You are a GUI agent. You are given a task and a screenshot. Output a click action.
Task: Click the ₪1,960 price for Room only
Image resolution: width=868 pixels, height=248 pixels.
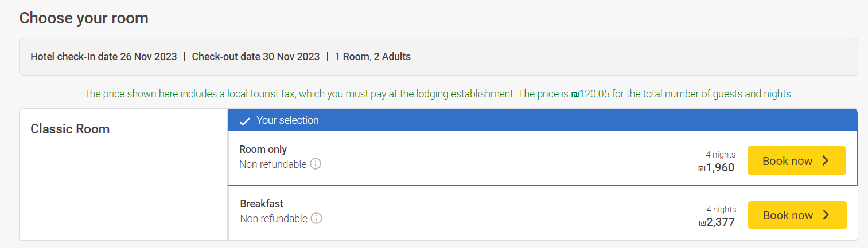coord(716,168)
